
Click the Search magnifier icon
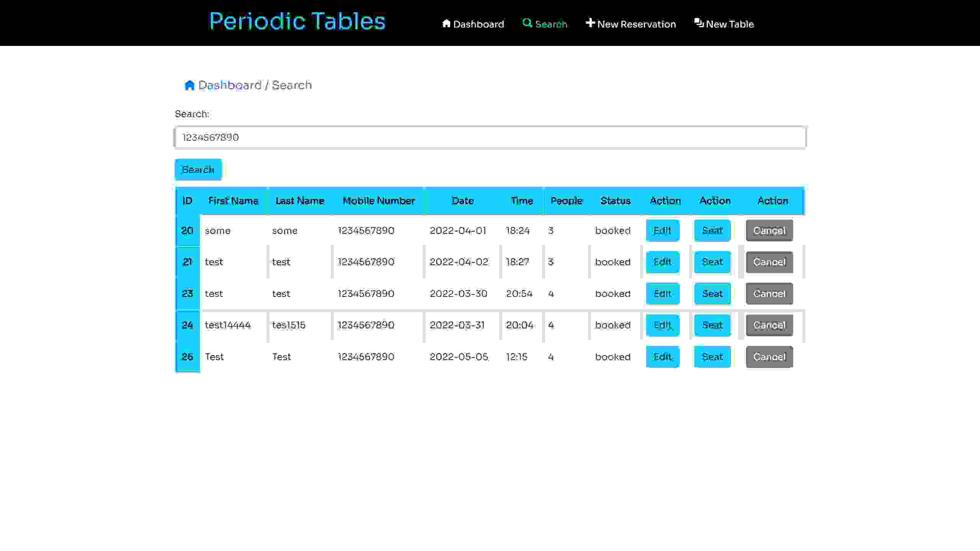527,24
